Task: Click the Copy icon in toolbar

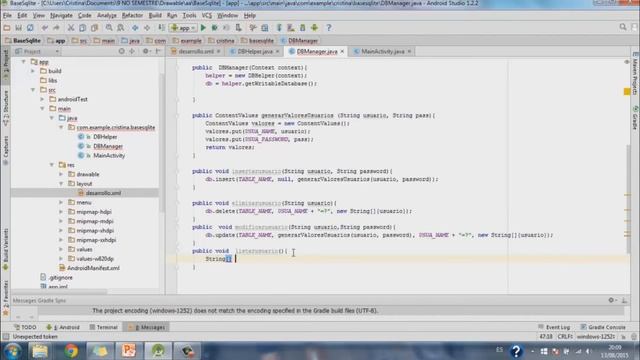Action: 82,28
